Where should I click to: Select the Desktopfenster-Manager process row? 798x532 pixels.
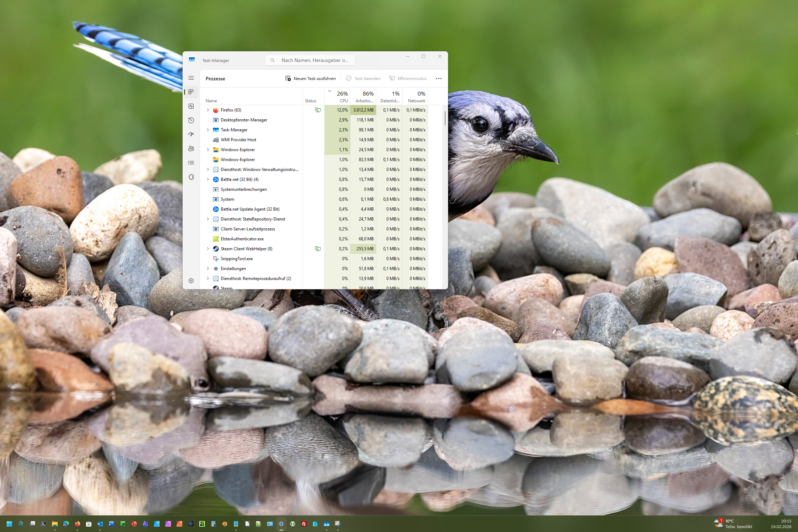click(x=244, y=120)
